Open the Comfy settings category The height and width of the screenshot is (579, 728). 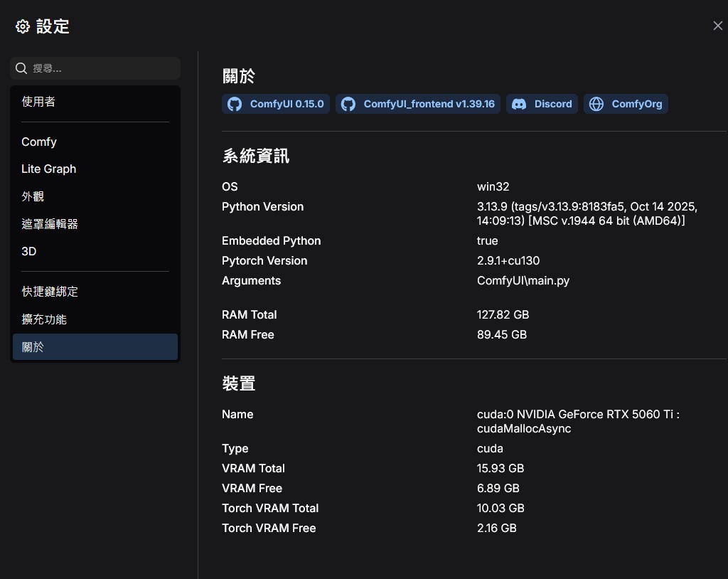(39, 142)
